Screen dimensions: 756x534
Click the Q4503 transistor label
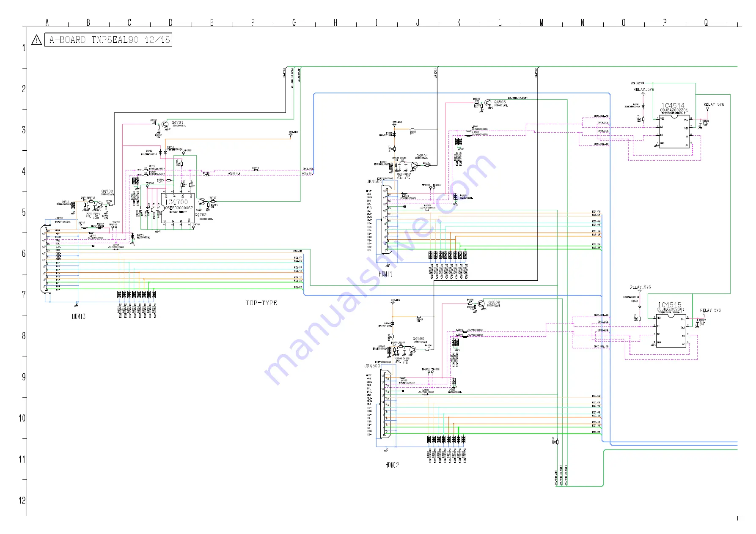[x=500, y=102]
